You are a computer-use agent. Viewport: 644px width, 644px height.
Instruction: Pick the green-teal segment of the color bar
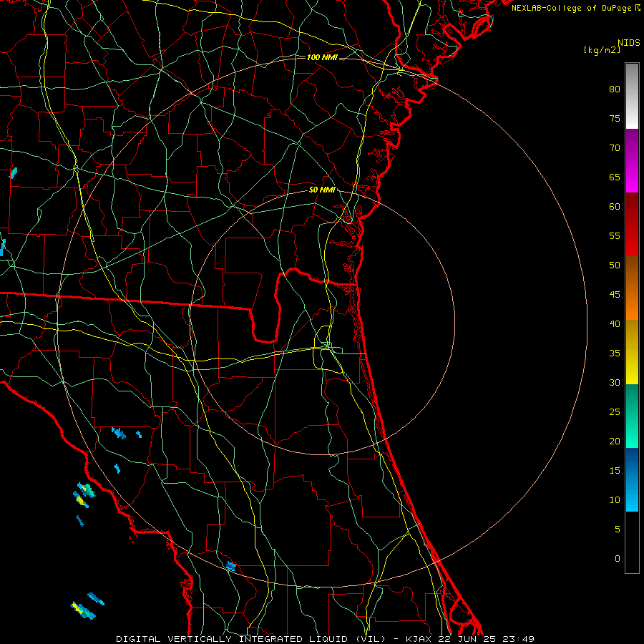pyautogui.click(x=632, y=416)
